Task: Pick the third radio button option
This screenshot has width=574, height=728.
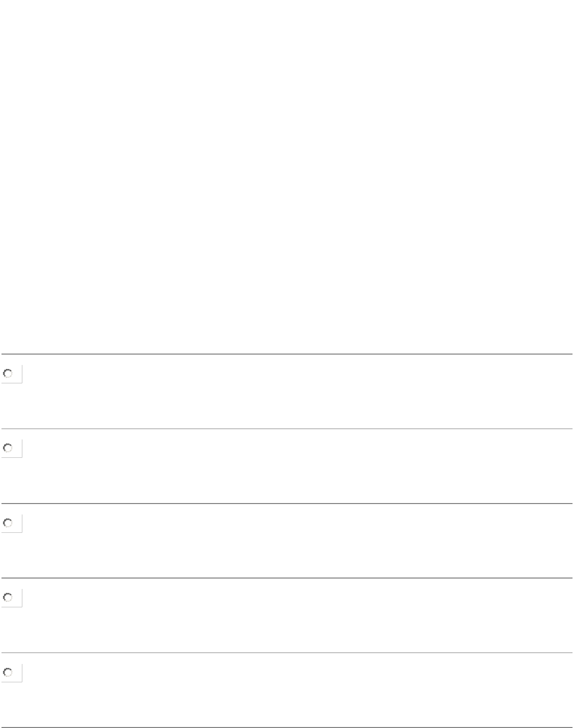Action: pos(8,523)
